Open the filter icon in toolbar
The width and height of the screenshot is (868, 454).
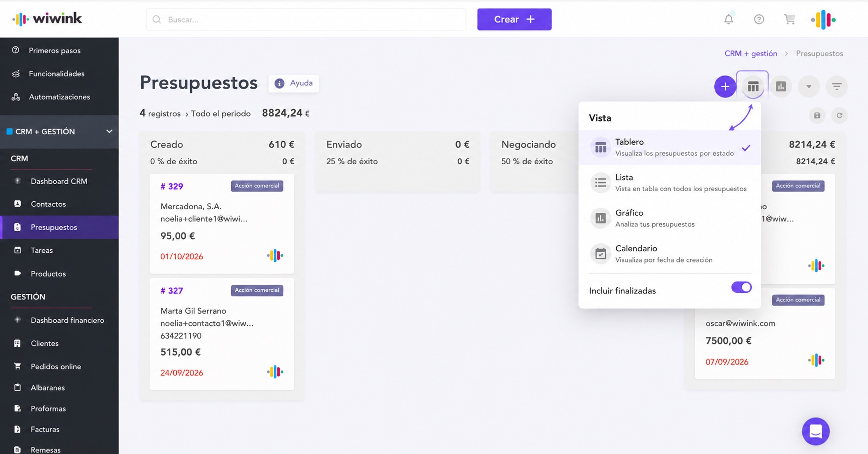point(836,87)
